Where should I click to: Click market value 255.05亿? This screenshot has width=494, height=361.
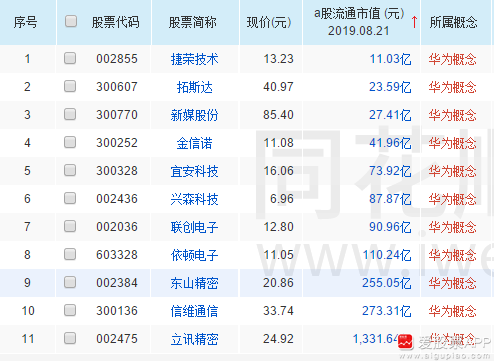(x=387, y=283)
